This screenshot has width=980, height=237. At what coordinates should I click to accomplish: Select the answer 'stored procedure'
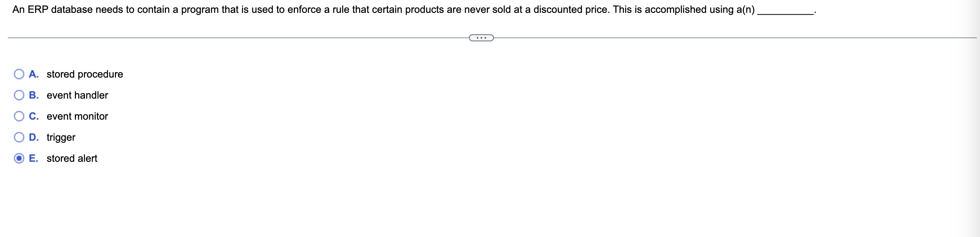click(84, 74)
